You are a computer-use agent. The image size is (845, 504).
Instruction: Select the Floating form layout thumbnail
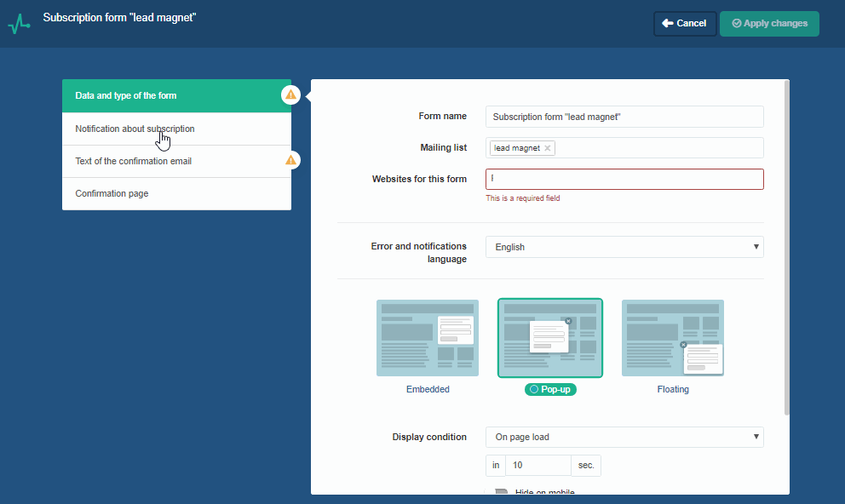(672, 338)
